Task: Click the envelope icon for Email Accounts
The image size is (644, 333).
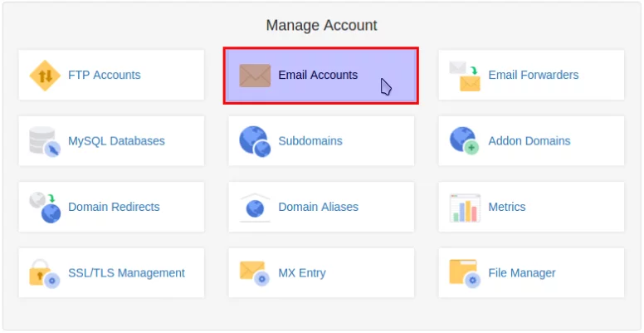Action: [x=255, y=76]
